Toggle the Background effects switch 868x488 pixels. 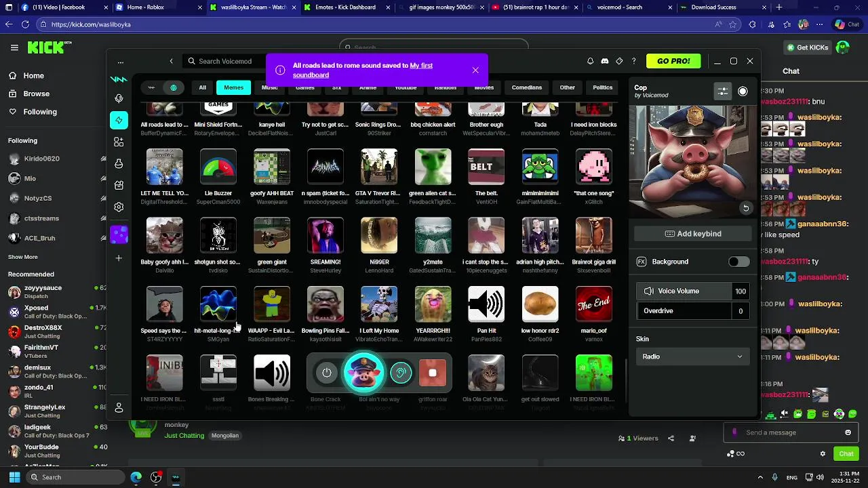pos(738,262)
